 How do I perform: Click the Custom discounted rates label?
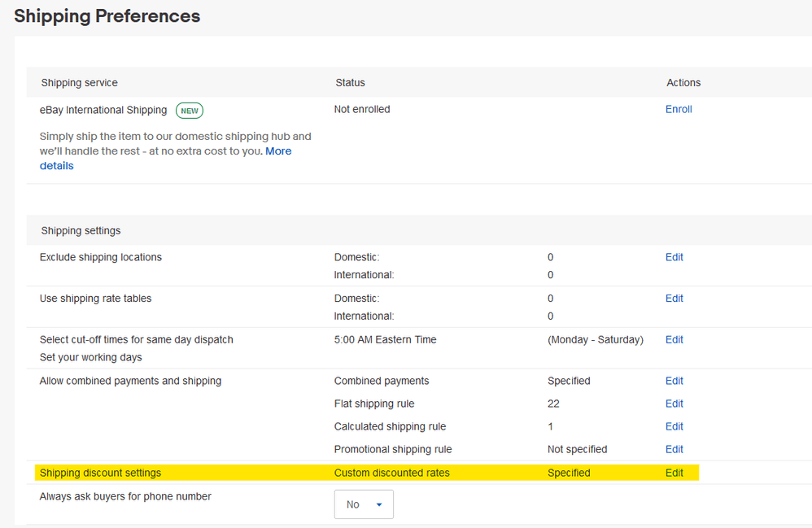click(x=392, y=473)
